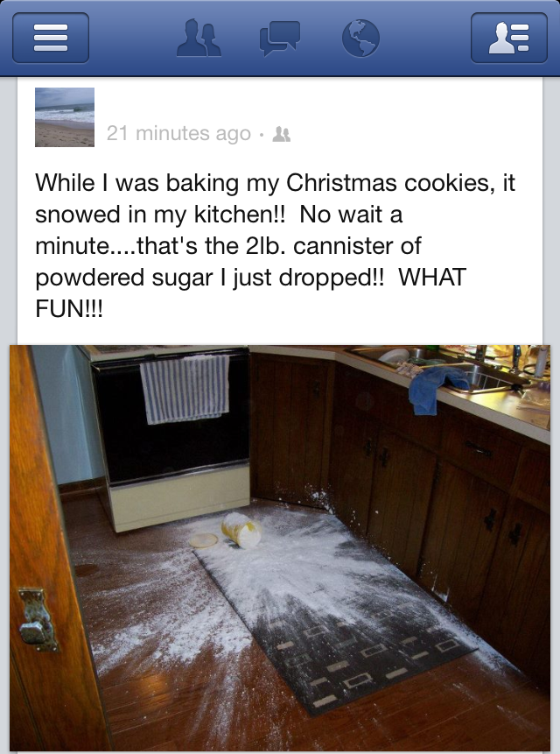Click the "21 minutes ago" timestamp
The width and height of the screenshot is (560, 754).
pos(178,133)
